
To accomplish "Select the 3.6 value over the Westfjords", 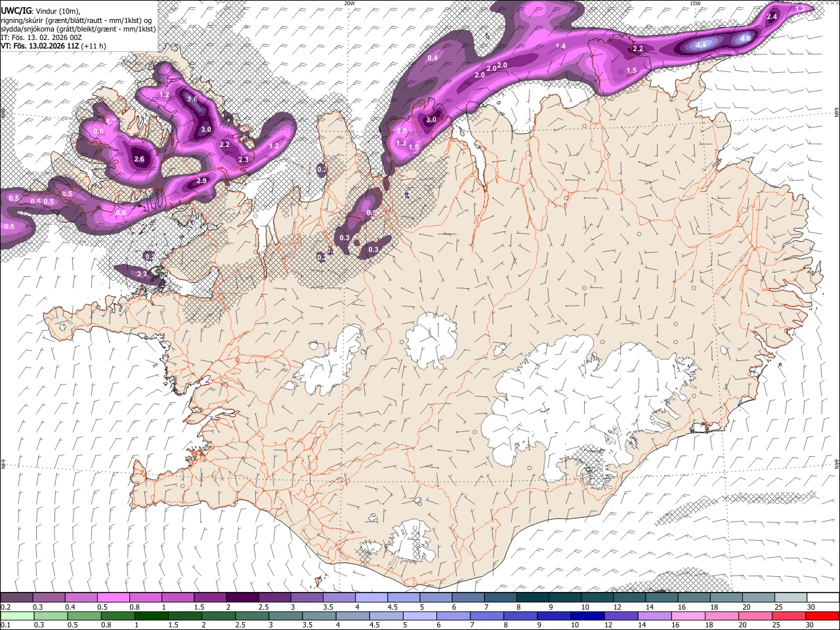I will coord(192,99).
